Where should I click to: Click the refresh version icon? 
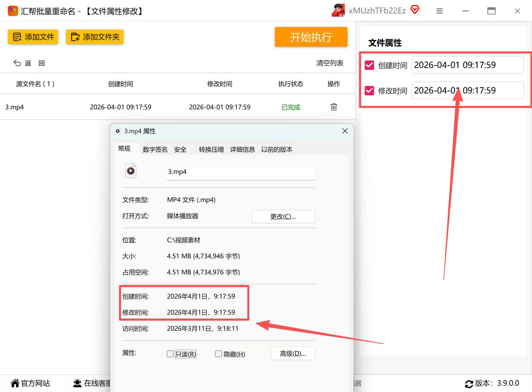[x=469, y=384]
